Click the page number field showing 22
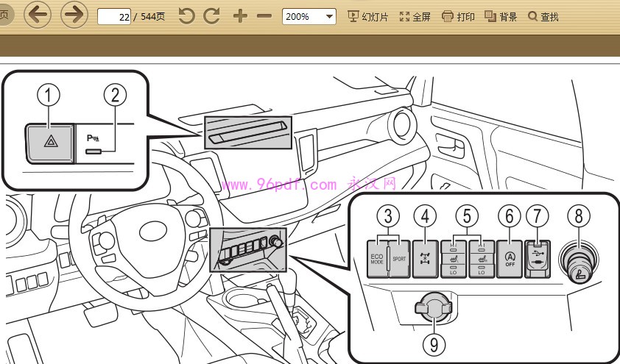This screenshot has height=364, width=620. tap(114, 16)
